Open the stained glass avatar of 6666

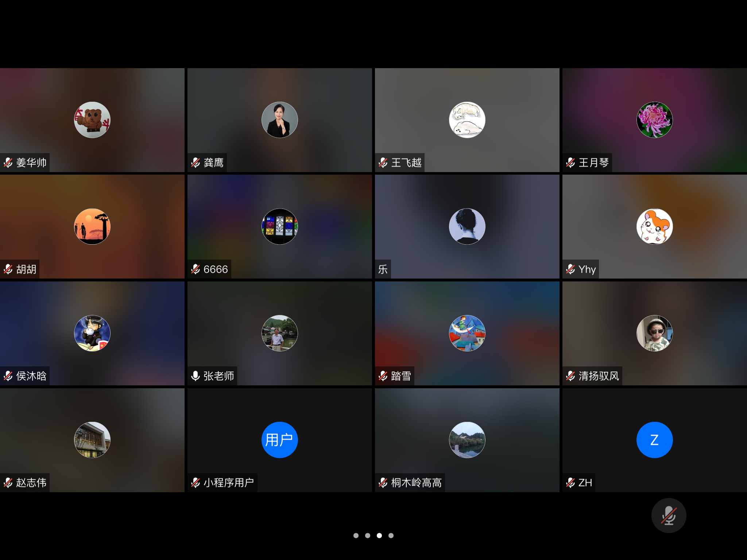pyautogui.click(x=280, y=226)
